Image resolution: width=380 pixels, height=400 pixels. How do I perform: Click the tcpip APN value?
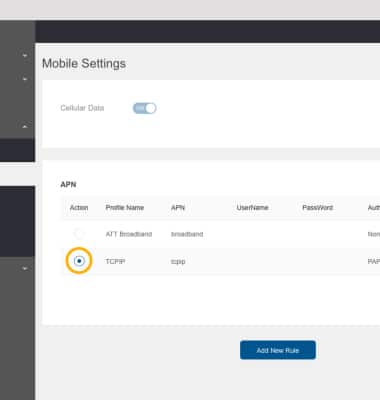178,262
